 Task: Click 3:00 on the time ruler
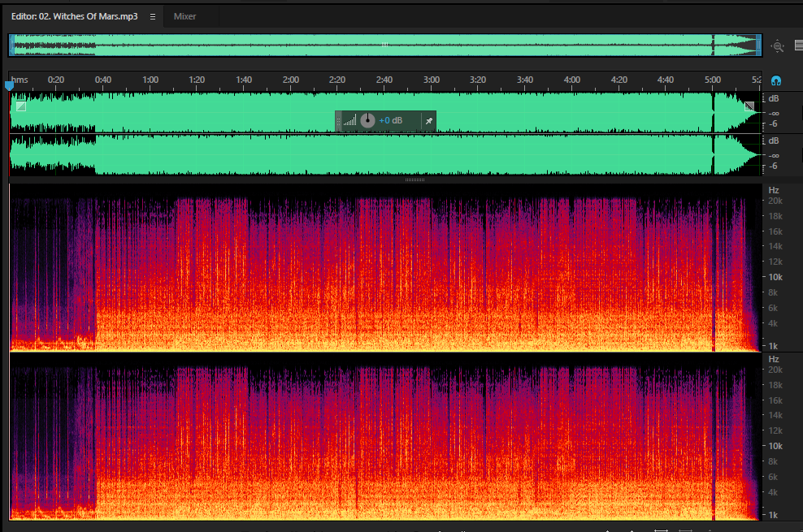pyautogui.click(x=432, y=80)
